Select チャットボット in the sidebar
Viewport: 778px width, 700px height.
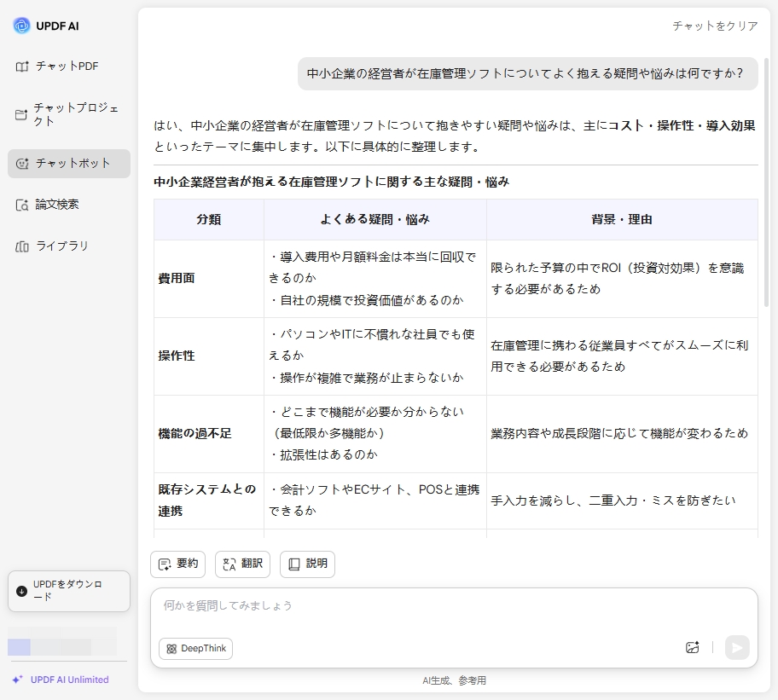(69, 164)
